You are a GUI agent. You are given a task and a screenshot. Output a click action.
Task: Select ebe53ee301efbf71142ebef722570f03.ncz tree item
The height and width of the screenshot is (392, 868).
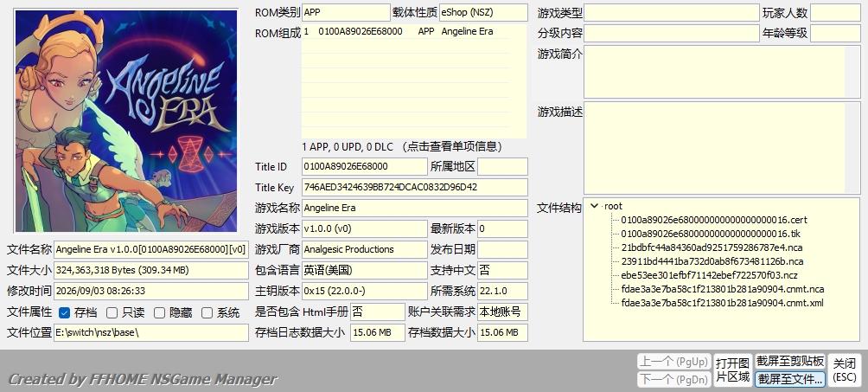[x=709, y=275]
